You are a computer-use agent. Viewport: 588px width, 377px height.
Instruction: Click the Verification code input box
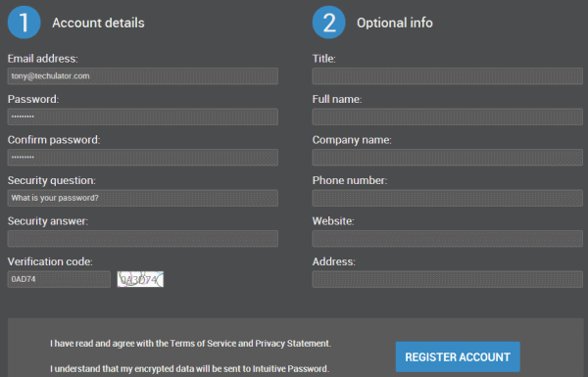[59, 279]
